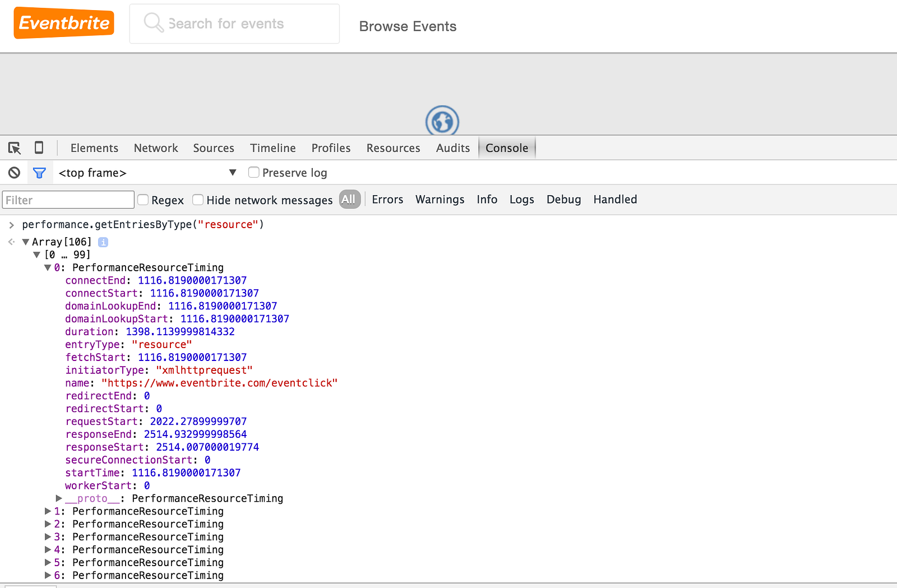Switch to the Resources tab
This screenshot has width=897, height=588.
[393, 148]
